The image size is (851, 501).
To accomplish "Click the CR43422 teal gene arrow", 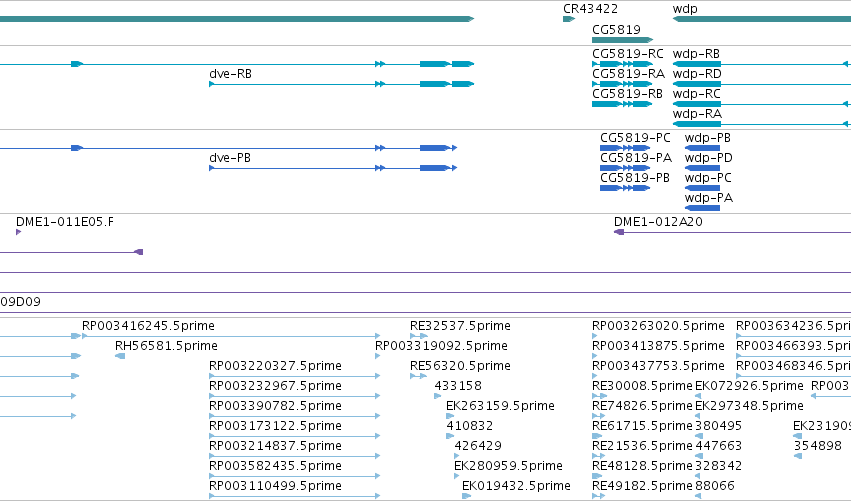I will (569, 19).
